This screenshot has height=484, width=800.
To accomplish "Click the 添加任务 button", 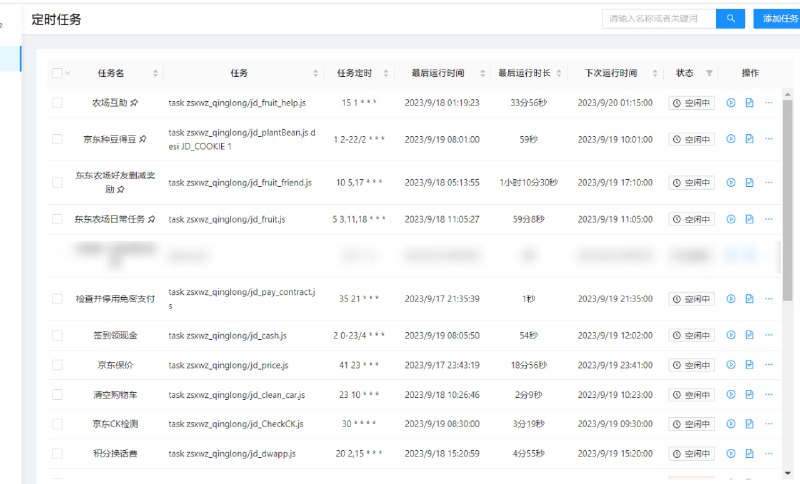I will click(x=778, y=18).
